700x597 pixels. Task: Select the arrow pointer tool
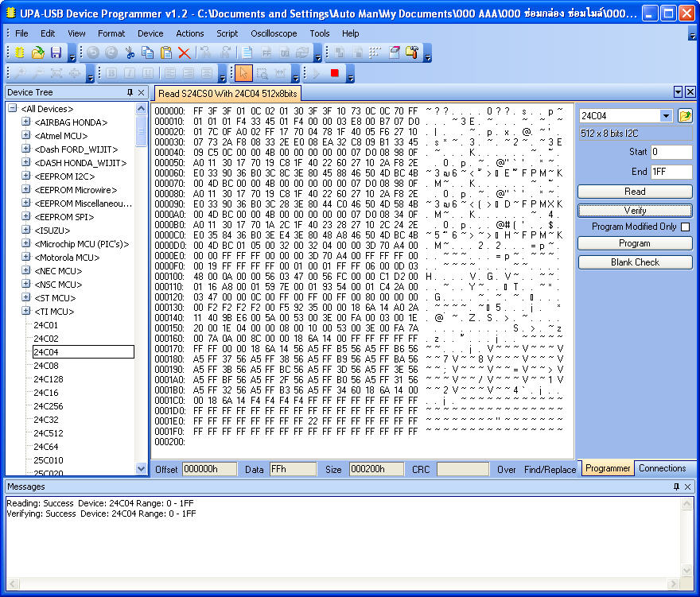coord(243,73)
